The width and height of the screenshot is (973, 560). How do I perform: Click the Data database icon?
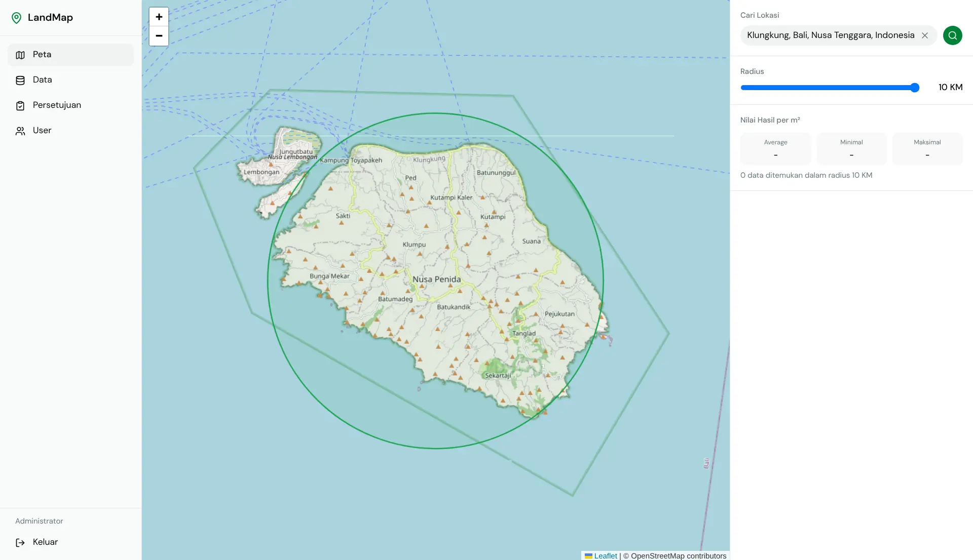(x=20, y=80)
